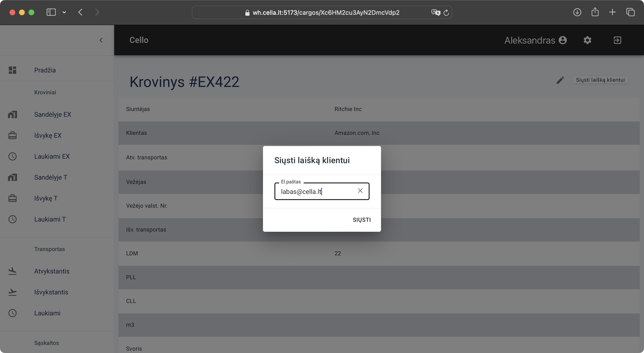
Task: Click the translate icon in address bar
Action: click(x=436, y=12)
